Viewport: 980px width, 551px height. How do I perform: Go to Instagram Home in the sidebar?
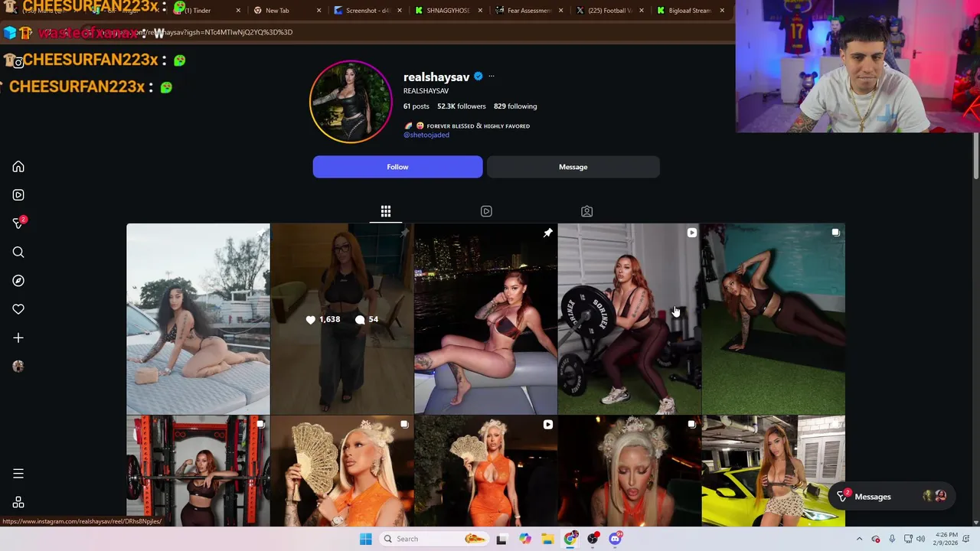click(x=18, y=167)
